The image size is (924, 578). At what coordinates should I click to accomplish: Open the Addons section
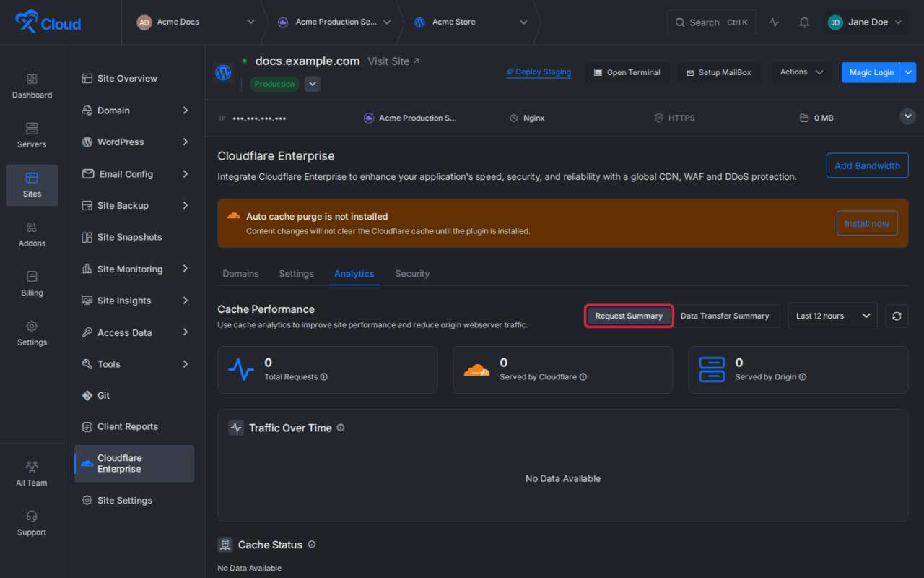[x=32, y=234]
